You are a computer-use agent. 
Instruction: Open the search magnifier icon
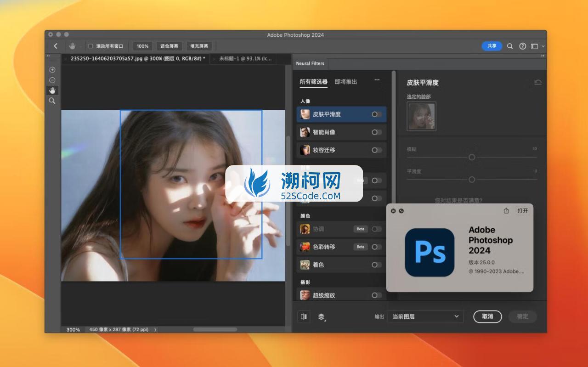(x=510, y=46)
